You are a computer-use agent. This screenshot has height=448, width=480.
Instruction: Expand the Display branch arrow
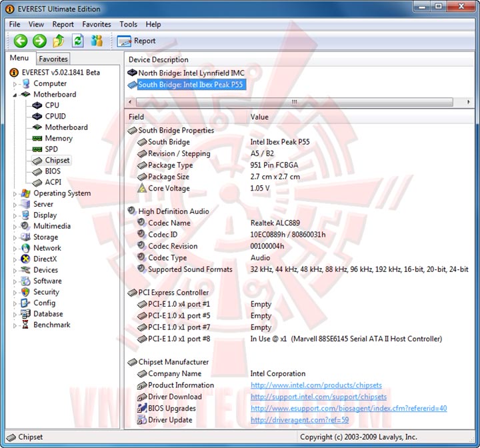tap(15, 215)
